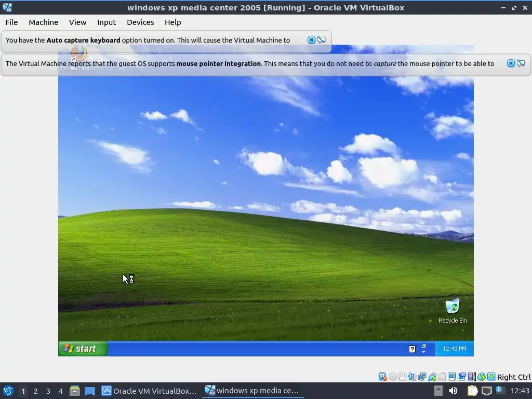Open the View menu
Screen dimensions: 532x399
[78, 22]
